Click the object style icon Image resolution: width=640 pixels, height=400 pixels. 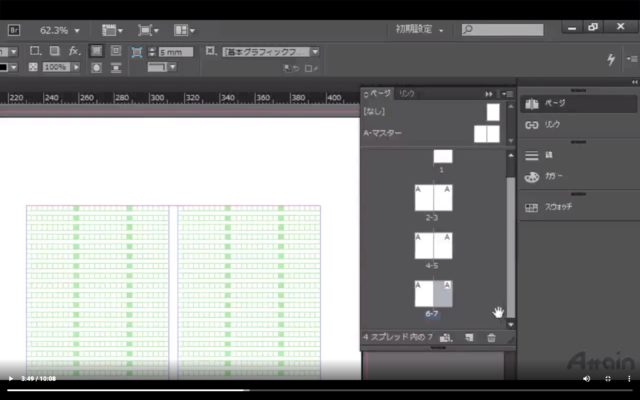coord(211,51)
